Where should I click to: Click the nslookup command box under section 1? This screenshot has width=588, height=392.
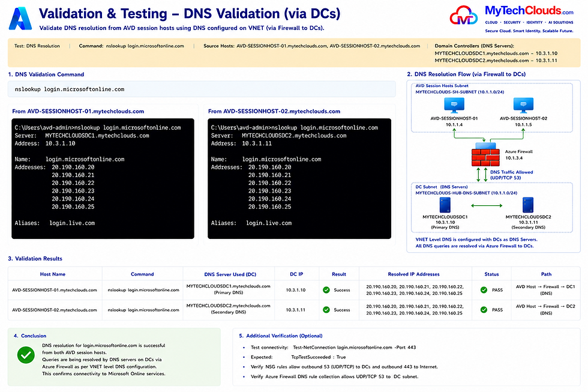pyautogui.click(x=202, y=89)
